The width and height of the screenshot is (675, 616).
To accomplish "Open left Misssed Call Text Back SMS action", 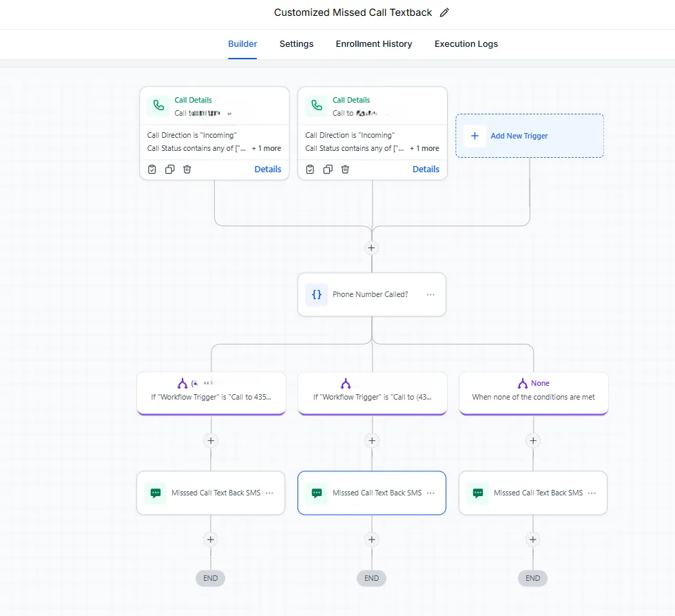I will pyautogui.click(x=211, y=493).
